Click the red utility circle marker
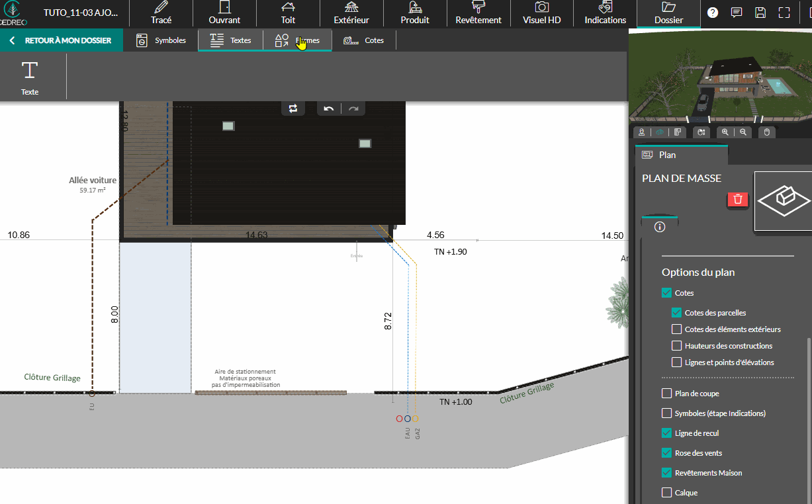 [x=399, y=419]
